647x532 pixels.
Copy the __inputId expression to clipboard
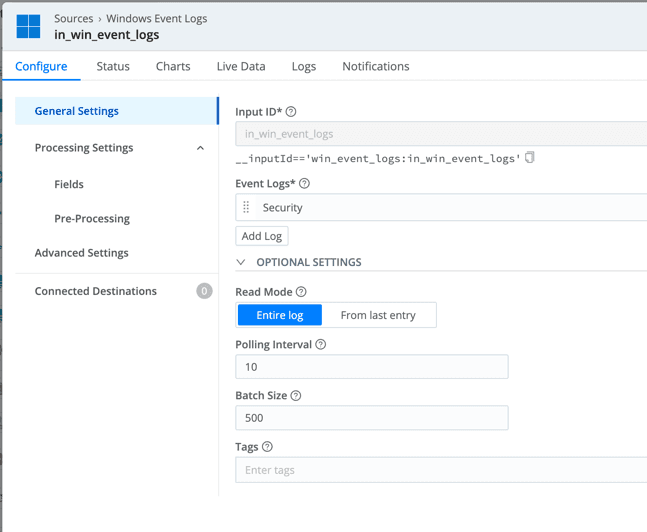(530, 158)
